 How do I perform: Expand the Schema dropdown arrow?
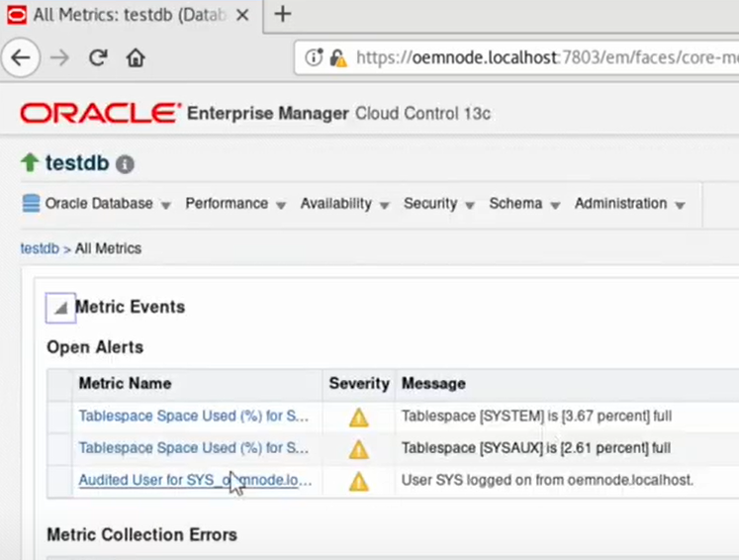[555, 206]
